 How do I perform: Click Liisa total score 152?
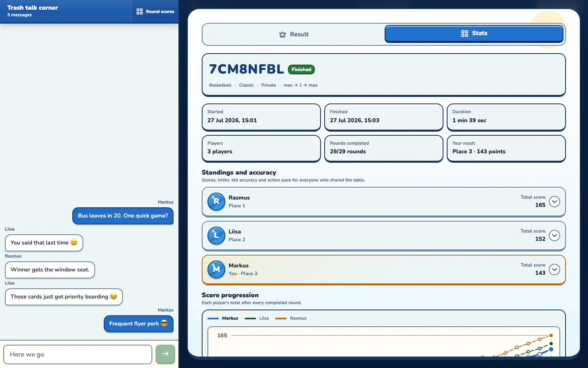point(540,239)
